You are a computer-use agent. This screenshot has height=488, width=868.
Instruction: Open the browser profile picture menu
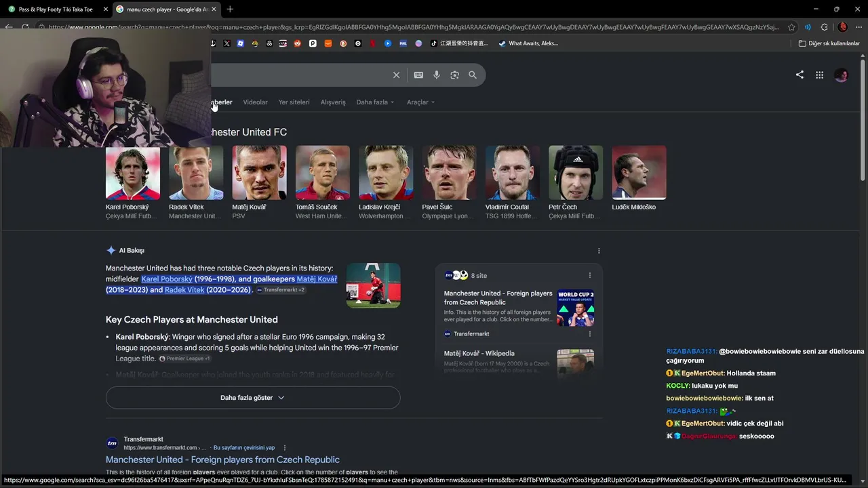pos(843,27)
